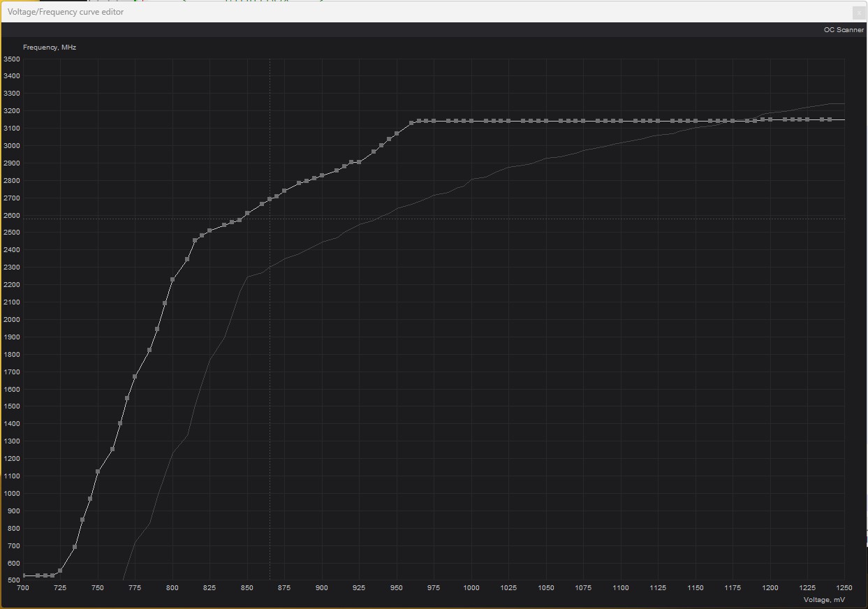
Task: Launch the OC Scanner
Action: click(x=843, y=30)
